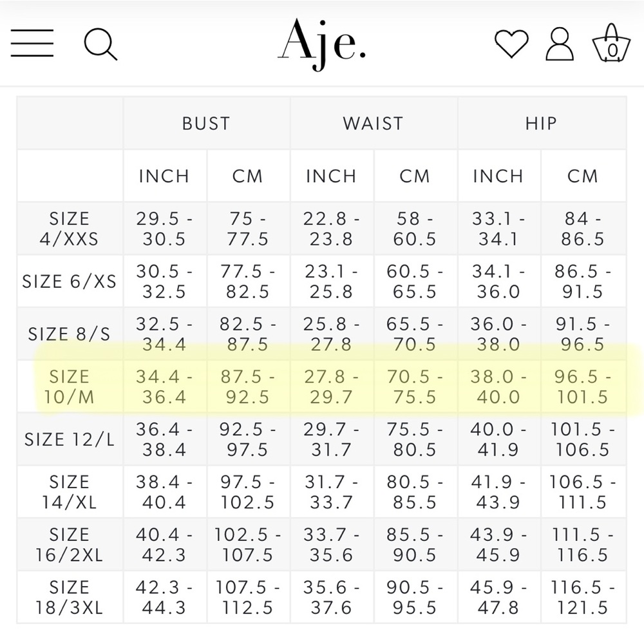The width and height of the screenshot is (644, 644).
Task: Select the BUST column header
Action: (206, 123)
